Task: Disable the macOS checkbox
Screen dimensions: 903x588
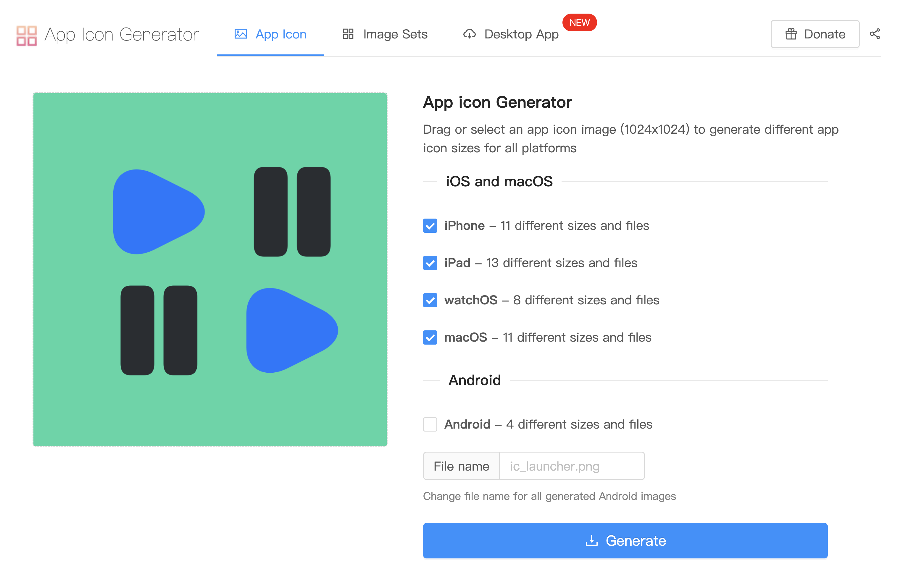Action: pos(430,337)
